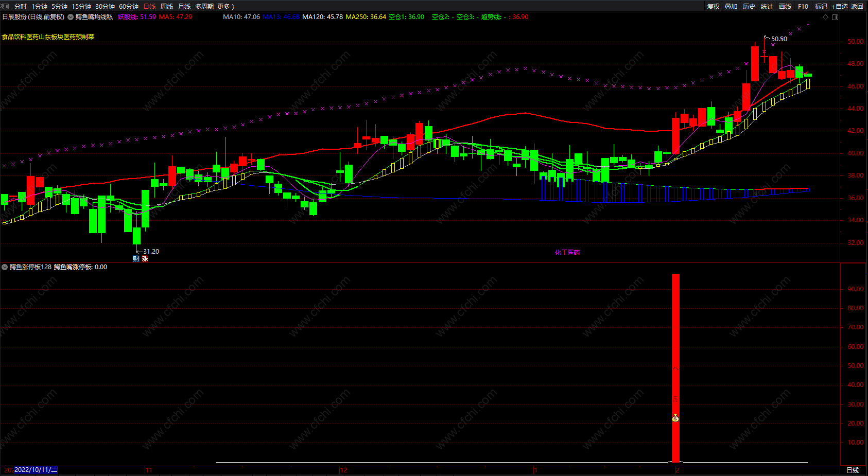
Task: Select the 60分钟 period tab
Action: click(x=129, y=7)
